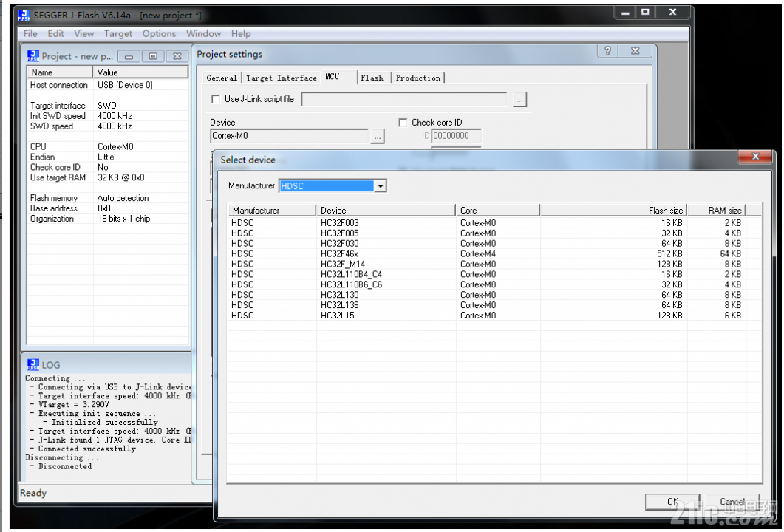Click the Target interface SWD row
Screen dimensions: 784x532
[x=108, y=106]
